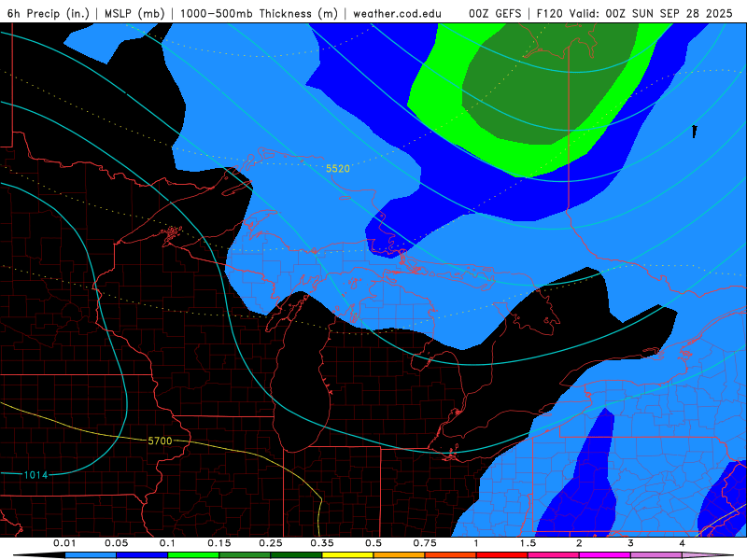
Task: Click the 1014 pressure contour label
Action: tap(35, 475)
